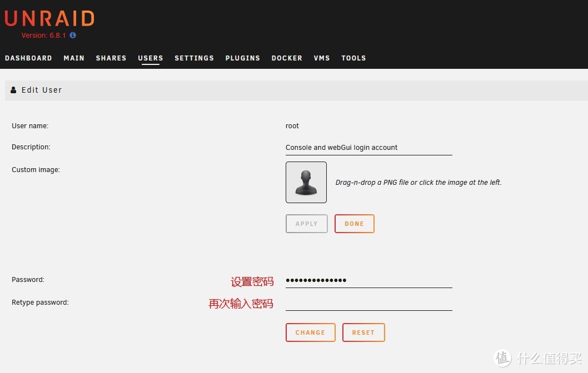This screenshot has height=373, width=588.
Task: Open the Tools menu item
Action: [x=353, y=58]
